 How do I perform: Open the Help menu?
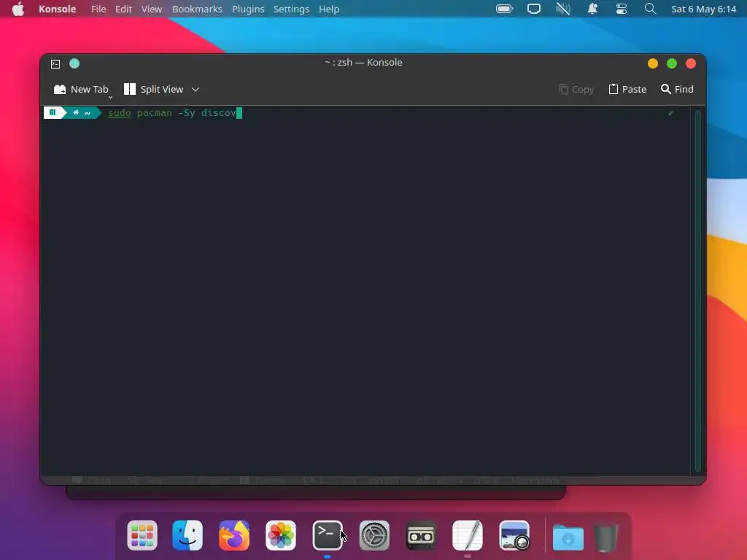329,9
